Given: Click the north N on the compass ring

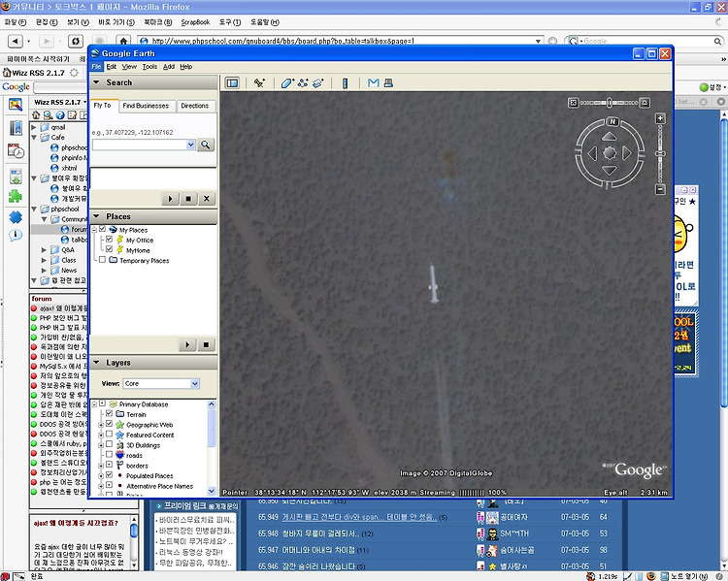Looking at the screenshot, I should [612, 121].
